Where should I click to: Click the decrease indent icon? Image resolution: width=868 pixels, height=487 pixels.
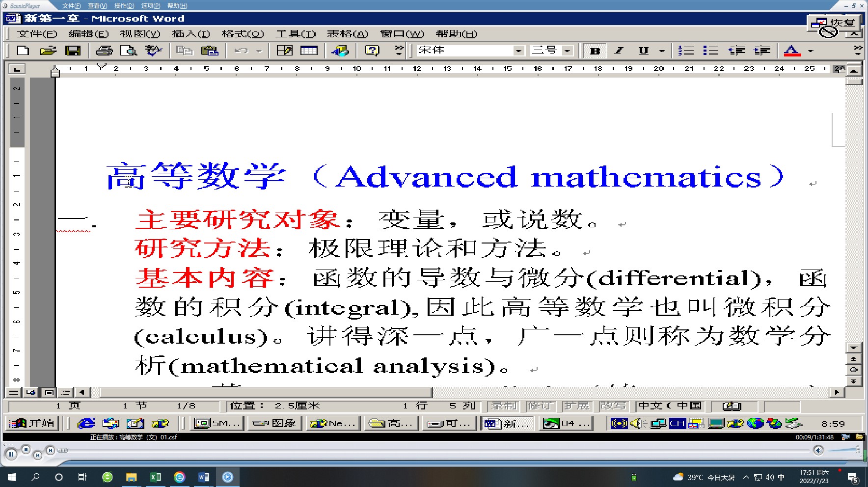(x=736, y=51)
